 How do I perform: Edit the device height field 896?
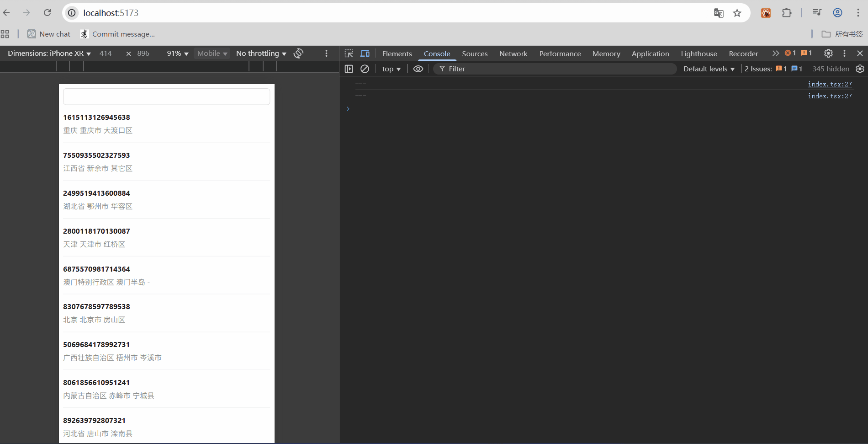coord(143,53)
